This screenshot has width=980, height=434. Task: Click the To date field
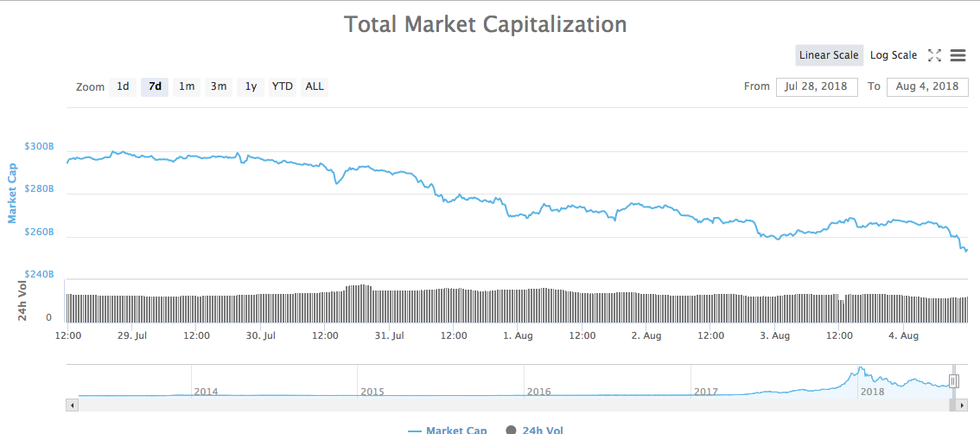(927, 86)
